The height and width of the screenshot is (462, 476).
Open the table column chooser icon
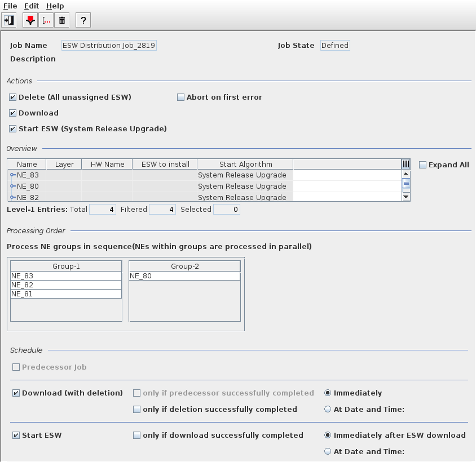coord(406,164)
